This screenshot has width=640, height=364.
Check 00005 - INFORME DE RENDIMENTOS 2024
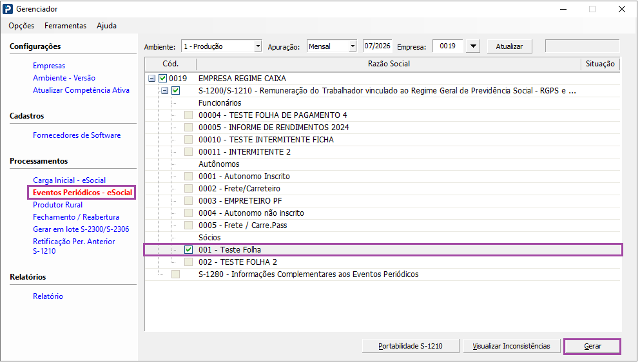click(x=188, y=128)
